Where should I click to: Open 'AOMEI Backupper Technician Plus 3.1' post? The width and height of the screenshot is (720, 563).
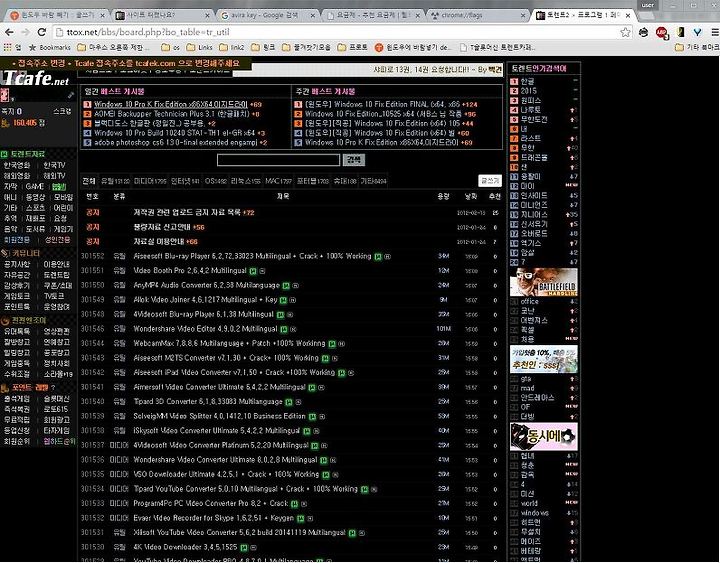[172, 114]
